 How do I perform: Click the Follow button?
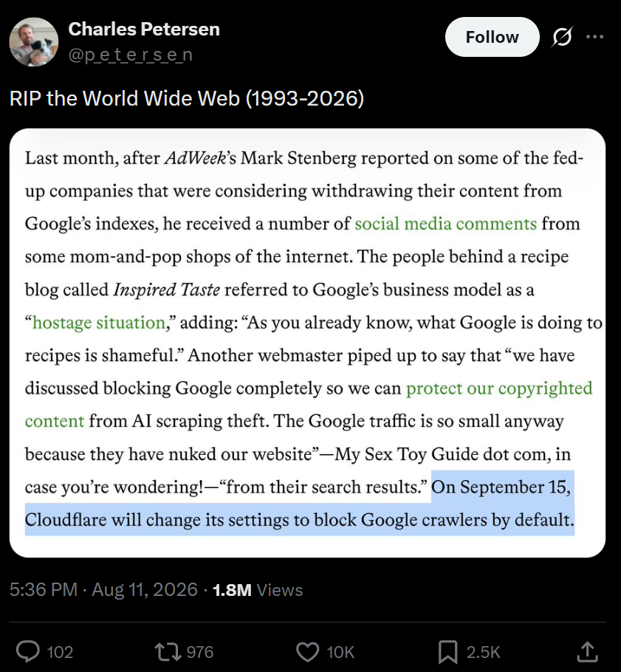tap(492, 37)
